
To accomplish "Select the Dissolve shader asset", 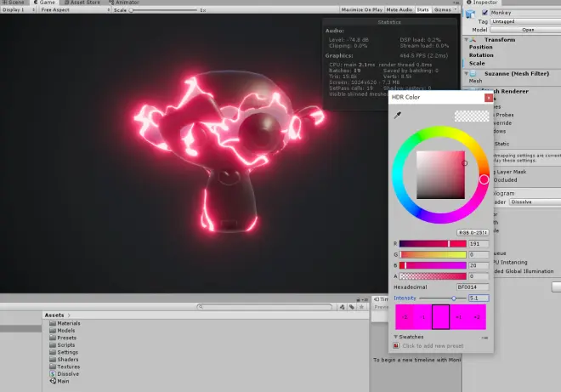I will 65,374.
